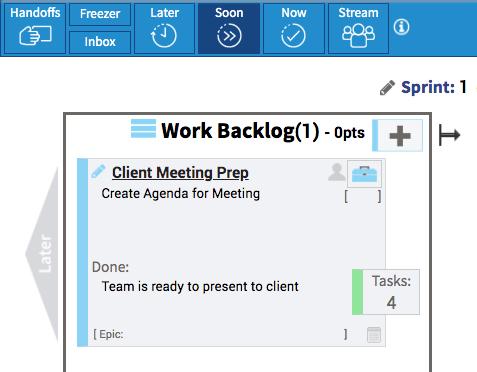This screenshot has height=372, width=477.
Task: Open the Handoffs view
Action: [x=35, y=28]
